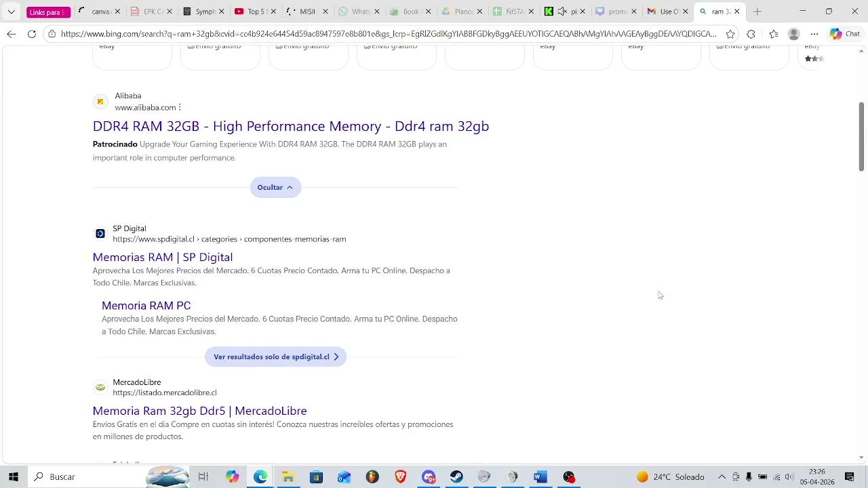The width and height of the screenshot is (868, 488).
Task: Open the weather widget showing 24°C Soleado
Action: 671,477
